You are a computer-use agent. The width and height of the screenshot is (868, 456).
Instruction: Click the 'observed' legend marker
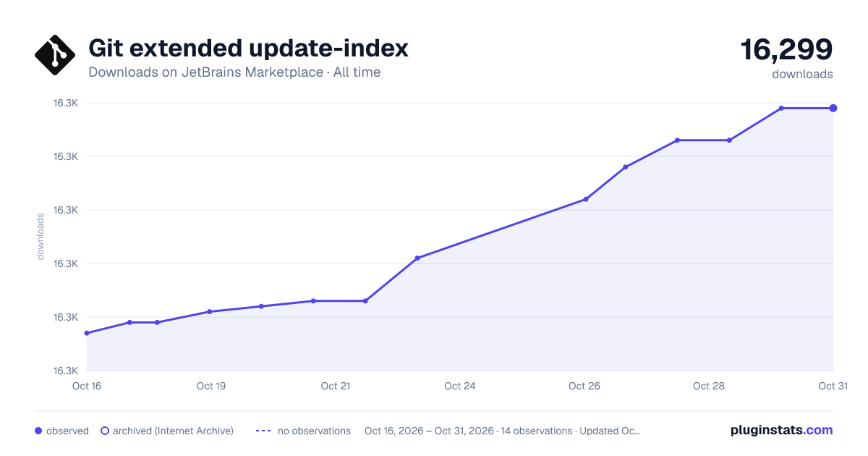38,431
